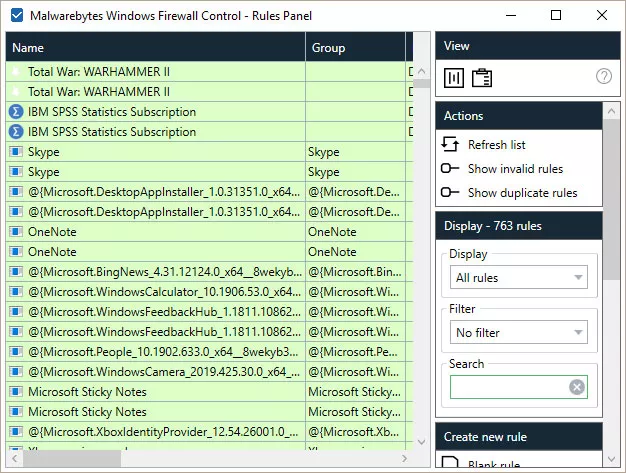Click the side panel vertical scrollbar thumb
Viewport: 626px width, 473px height.
(611, 200)
